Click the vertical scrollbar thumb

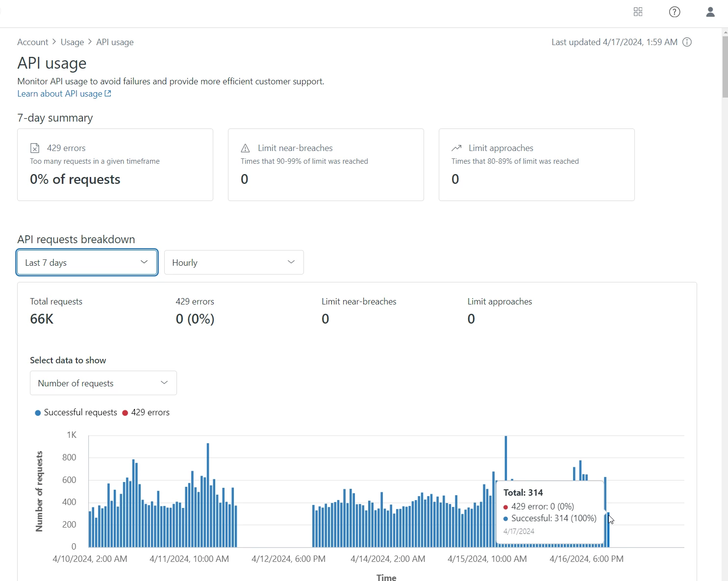coord(725,67)
